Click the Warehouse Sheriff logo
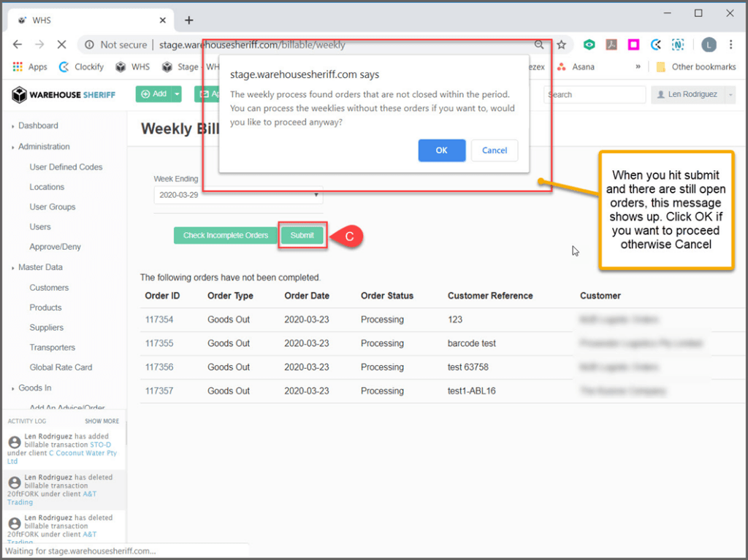Screen dimensions: 748x560 (64, 94)
